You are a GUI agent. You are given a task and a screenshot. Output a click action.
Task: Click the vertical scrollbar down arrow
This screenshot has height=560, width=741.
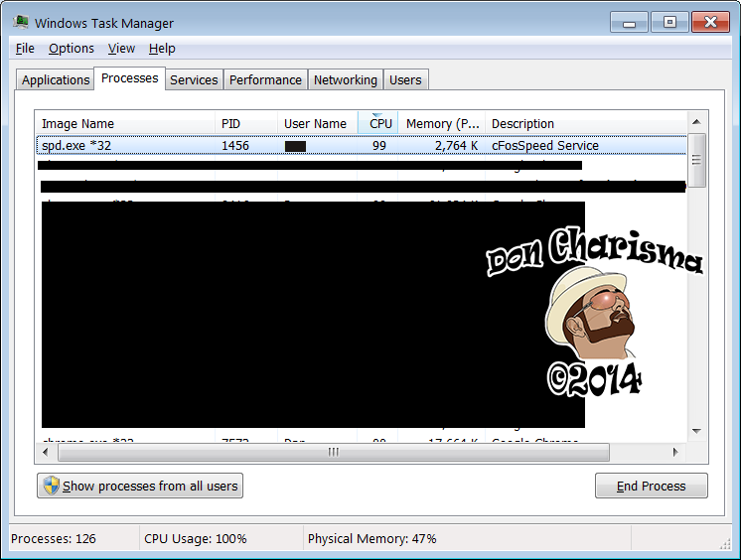tap(697, 431)
